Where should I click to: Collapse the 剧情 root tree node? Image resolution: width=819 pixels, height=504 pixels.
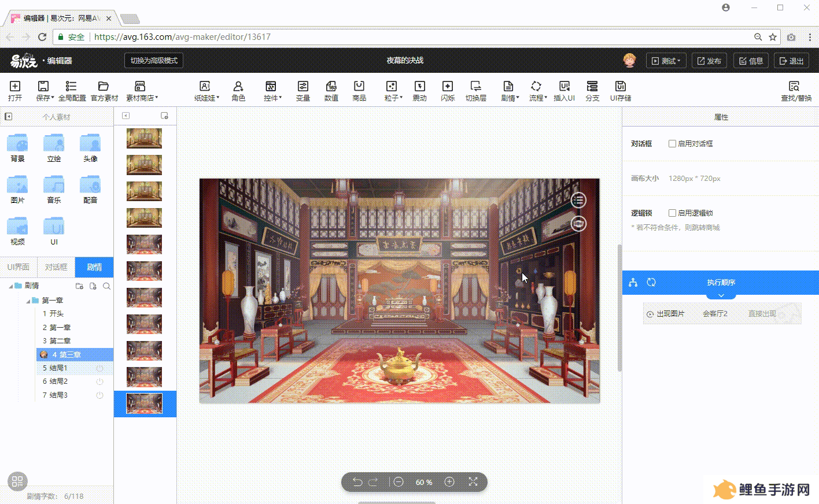point(10,286)
